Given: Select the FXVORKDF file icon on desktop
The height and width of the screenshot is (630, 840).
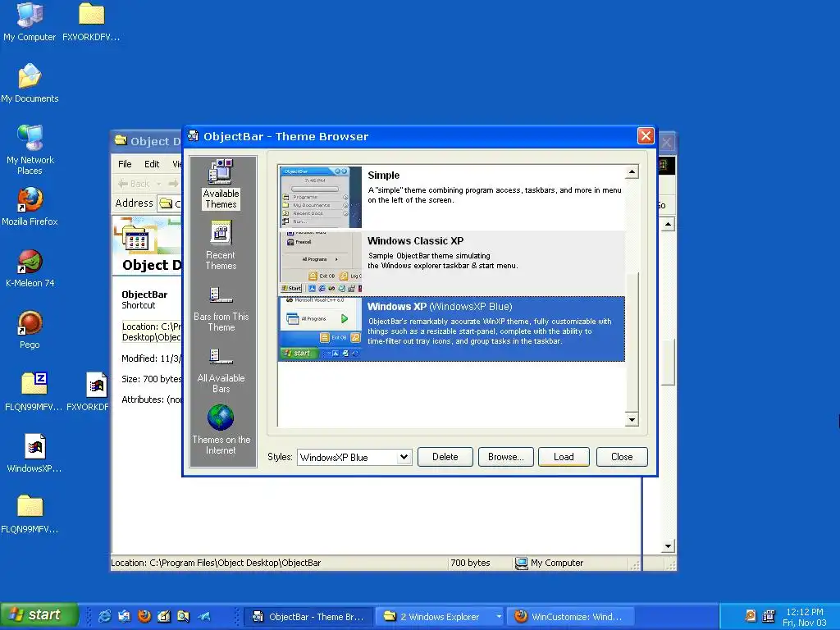Looking at the screenshot, I should coord(89,391).
